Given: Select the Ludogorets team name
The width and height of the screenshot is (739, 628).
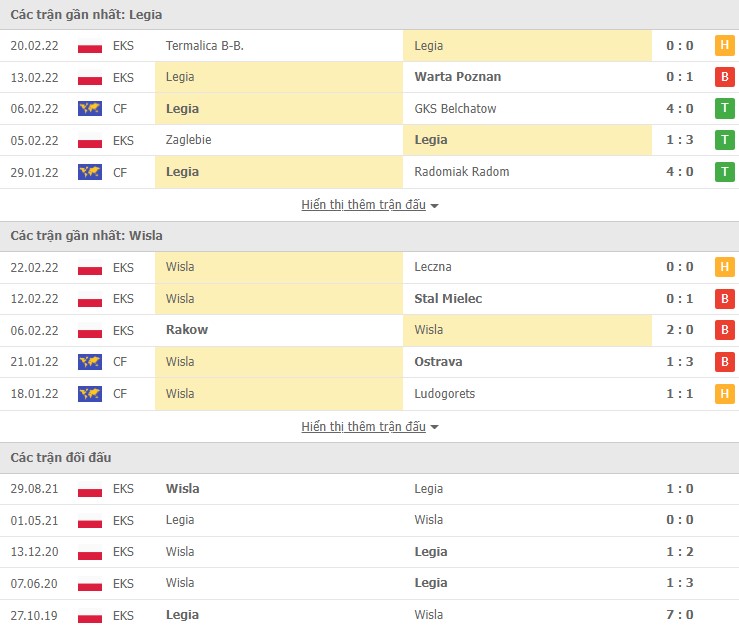Looking at the screenshot, I should (444, 394).
